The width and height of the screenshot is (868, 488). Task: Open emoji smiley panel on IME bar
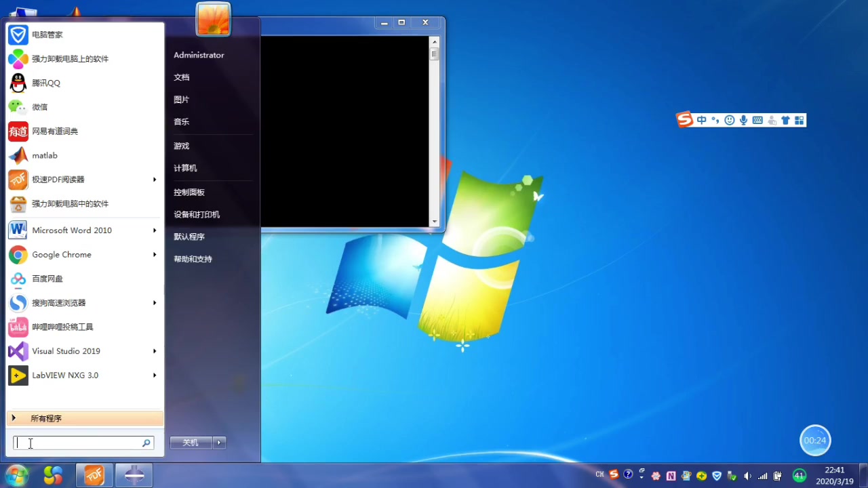click(730, 120)
